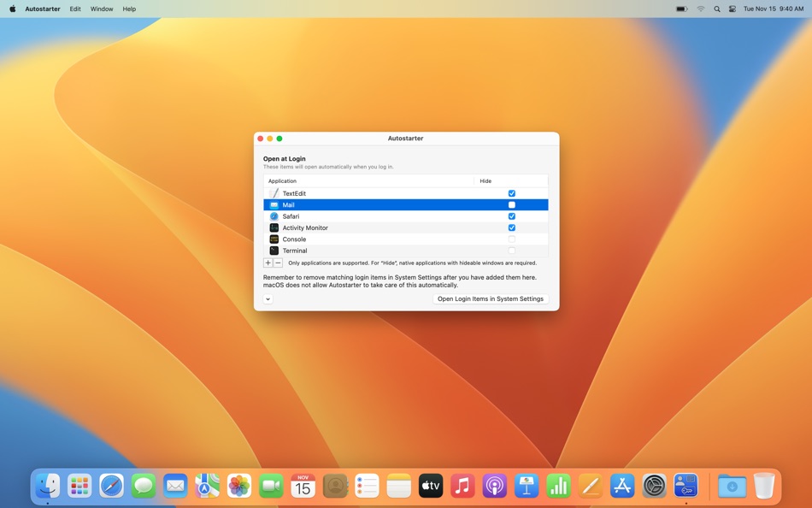The width and height of the screenshot is (812, 508).
Task: Click Open Login Items in System Settings
Action: pos(491,299)
